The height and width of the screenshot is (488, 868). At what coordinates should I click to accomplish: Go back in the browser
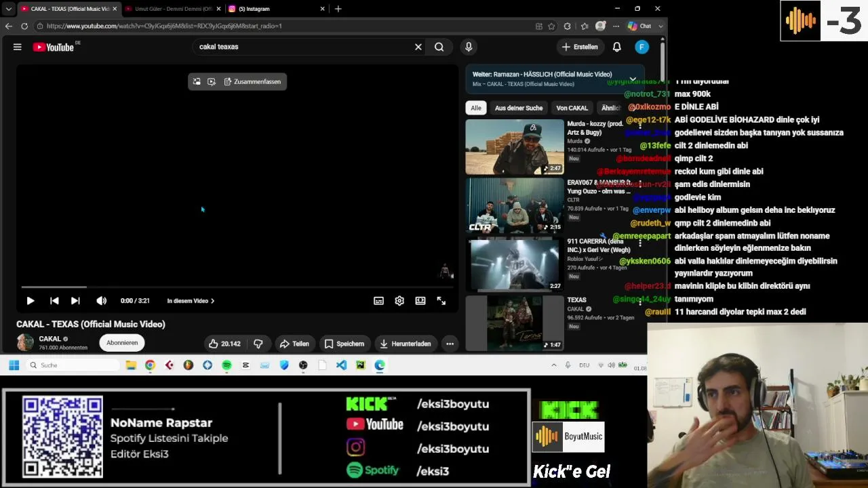point(8,26)
